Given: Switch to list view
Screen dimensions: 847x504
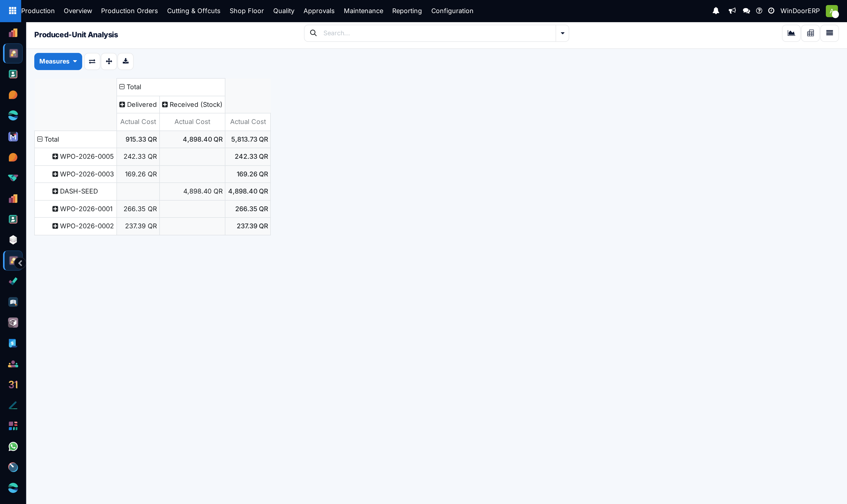Looking at the screenshot, I should point(829,33).
